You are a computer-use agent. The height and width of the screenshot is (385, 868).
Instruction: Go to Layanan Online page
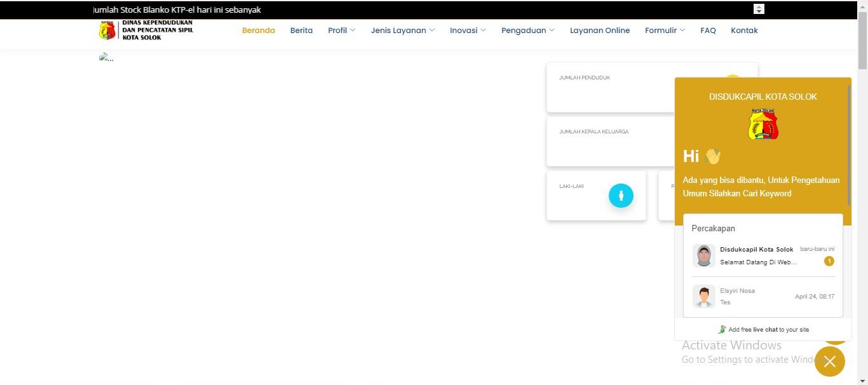[x=600, y=30]
